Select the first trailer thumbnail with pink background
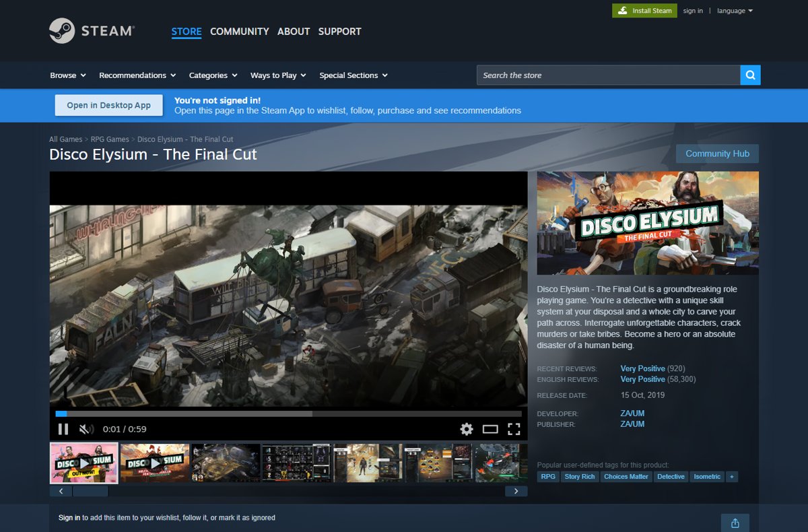808x532 pixels. point(84,463)
